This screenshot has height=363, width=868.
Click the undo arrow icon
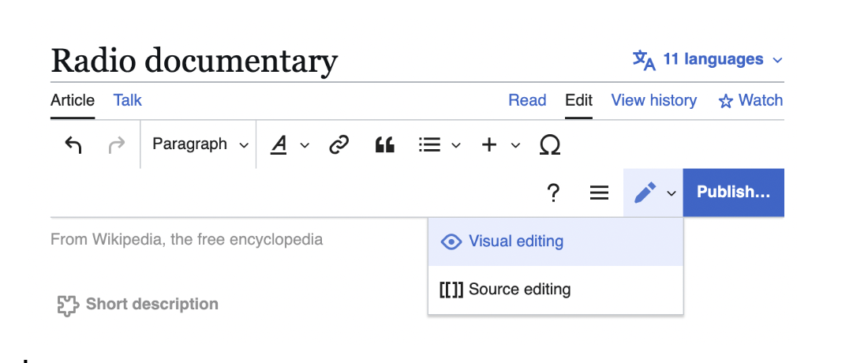click(73, 145)
